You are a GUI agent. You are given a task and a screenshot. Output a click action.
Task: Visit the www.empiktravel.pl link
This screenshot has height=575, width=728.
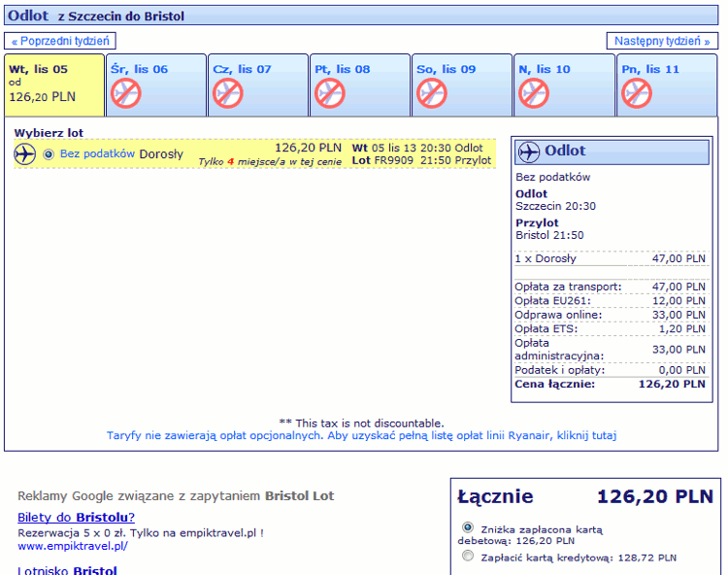pos(73,546)
